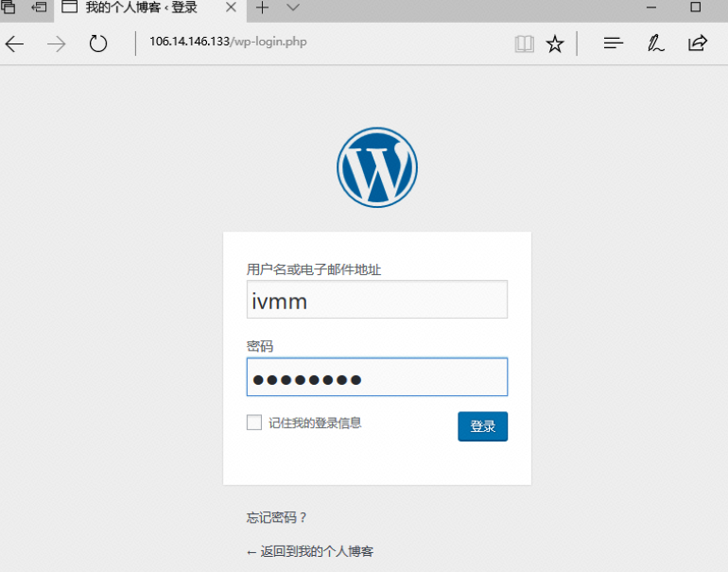Click the set-tabs-aside icon

tap(39, 7)
